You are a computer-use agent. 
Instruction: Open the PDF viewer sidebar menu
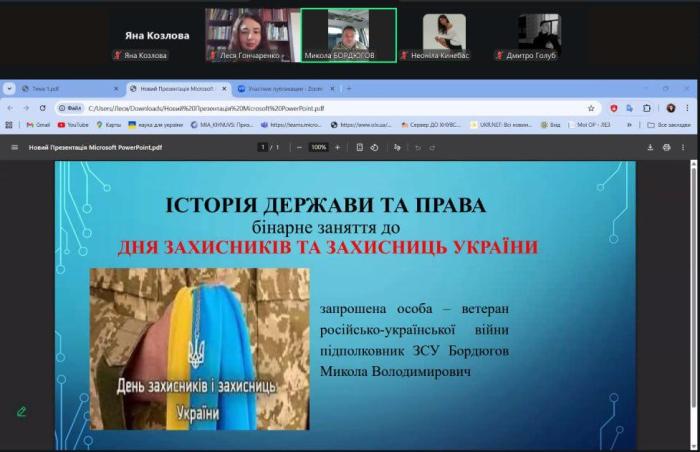click(x=14, y=147)
